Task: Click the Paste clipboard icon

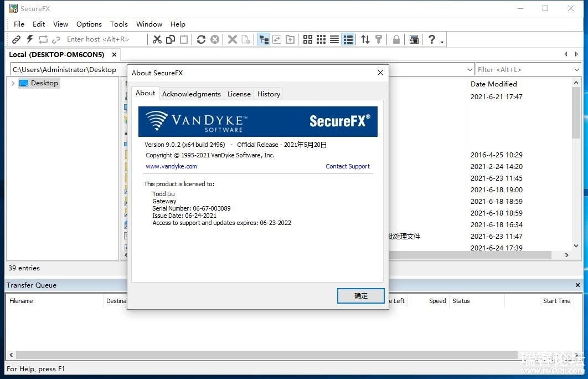Action: click(184, 39)
